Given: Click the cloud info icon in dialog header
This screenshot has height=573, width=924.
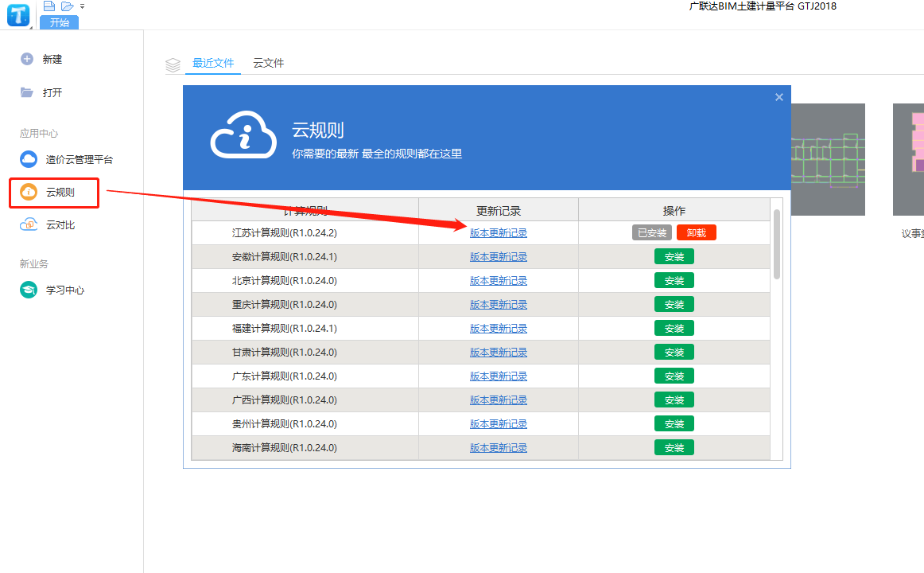Looking at the screenshot, I should (243, 134).
